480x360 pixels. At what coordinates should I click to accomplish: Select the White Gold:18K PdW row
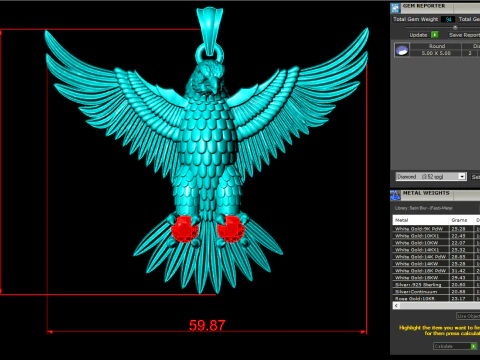(436, 271)
